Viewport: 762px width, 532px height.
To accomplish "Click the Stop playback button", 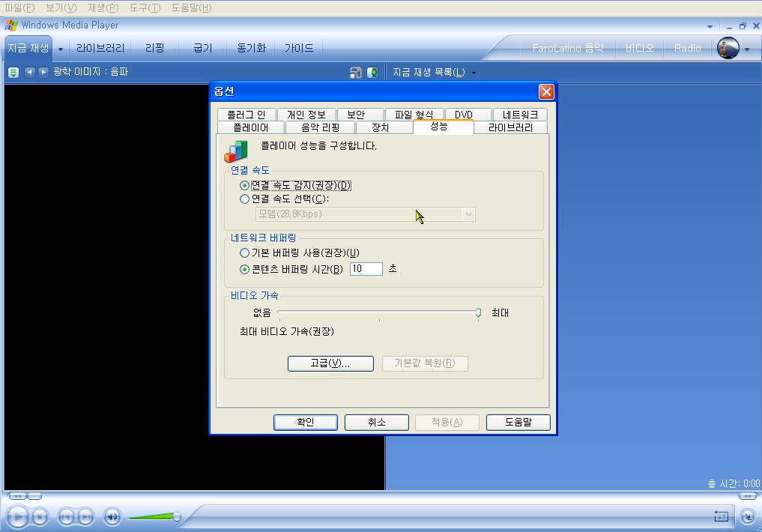I will 40,516.
